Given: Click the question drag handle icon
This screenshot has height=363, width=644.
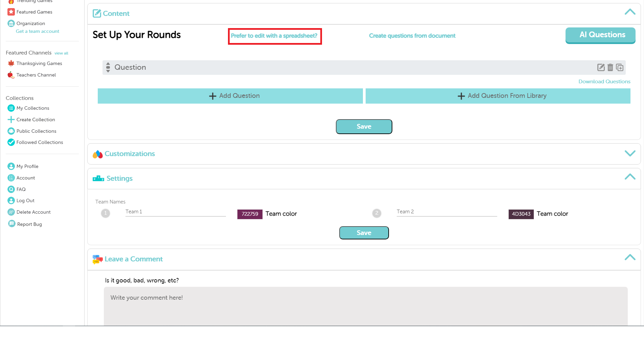Looking at the screenshot, I should (x=108, y=67).
